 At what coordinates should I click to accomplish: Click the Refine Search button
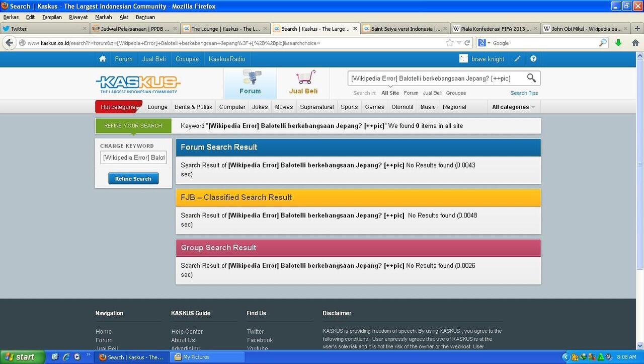coord(133,179)
